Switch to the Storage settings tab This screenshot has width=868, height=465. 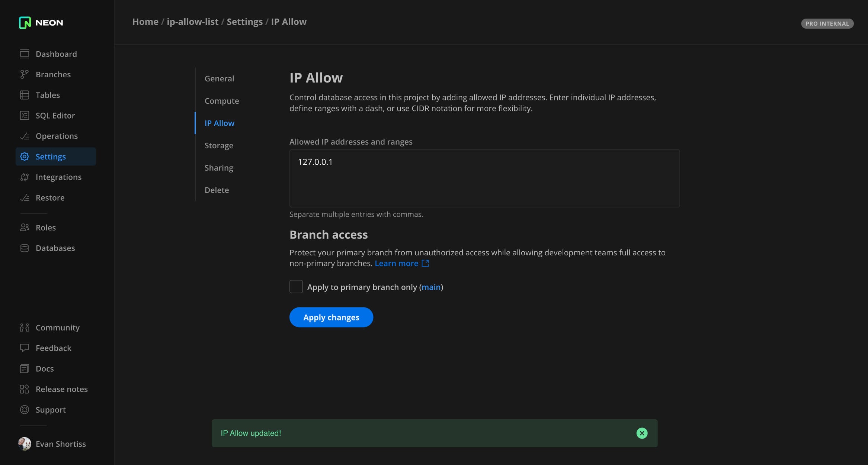tap(219, 145)
